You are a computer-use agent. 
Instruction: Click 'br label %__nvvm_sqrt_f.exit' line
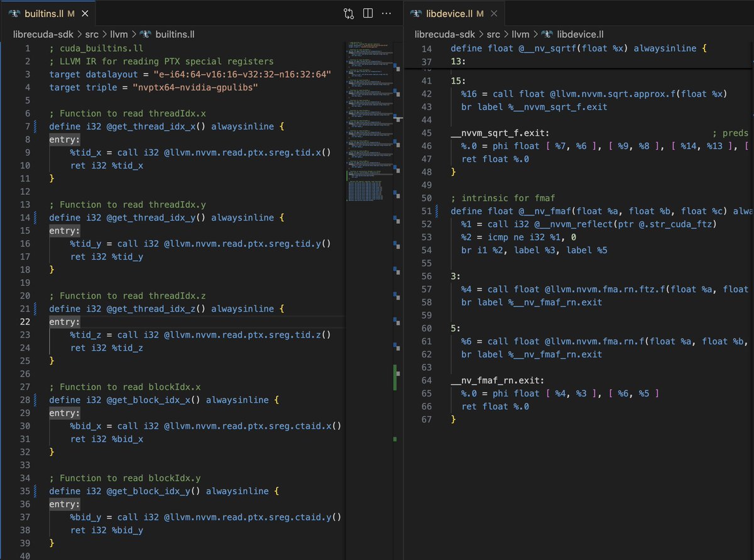[534, 107]
